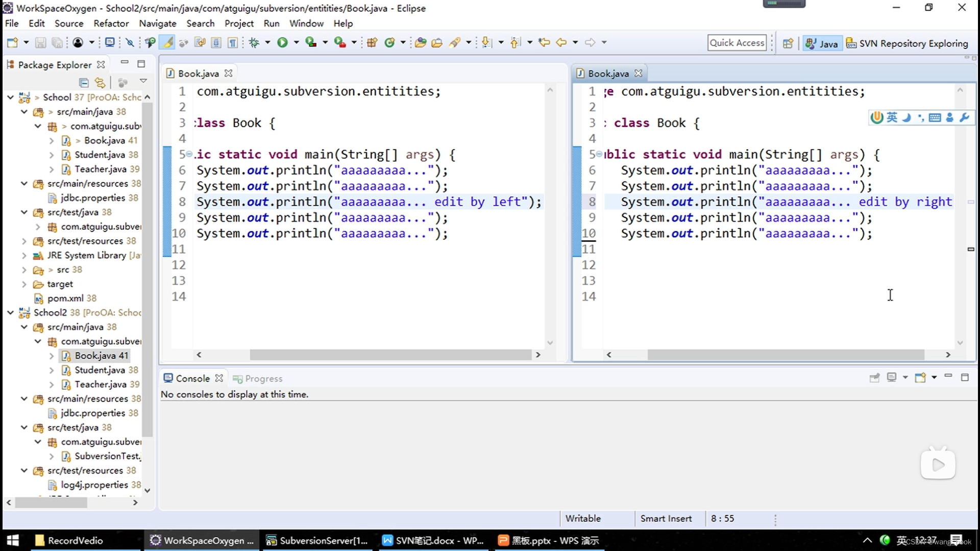Open the Project menu
Image resolution: width=980 pixels, height=551 pixels.
[x=239, y=23]
